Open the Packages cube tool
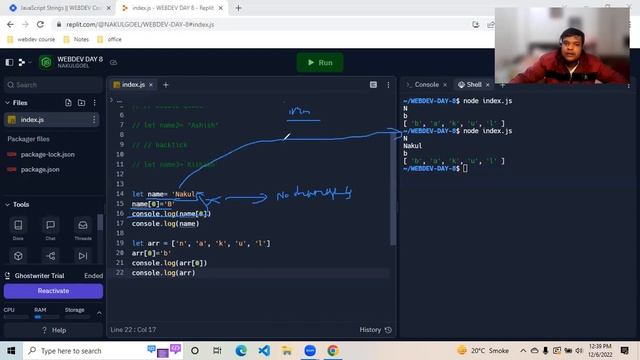640x360 pixels. [x=18, y=256]
